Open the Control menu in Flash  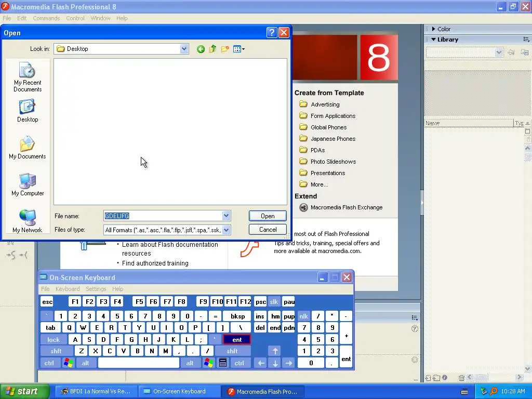click(75, 18)
